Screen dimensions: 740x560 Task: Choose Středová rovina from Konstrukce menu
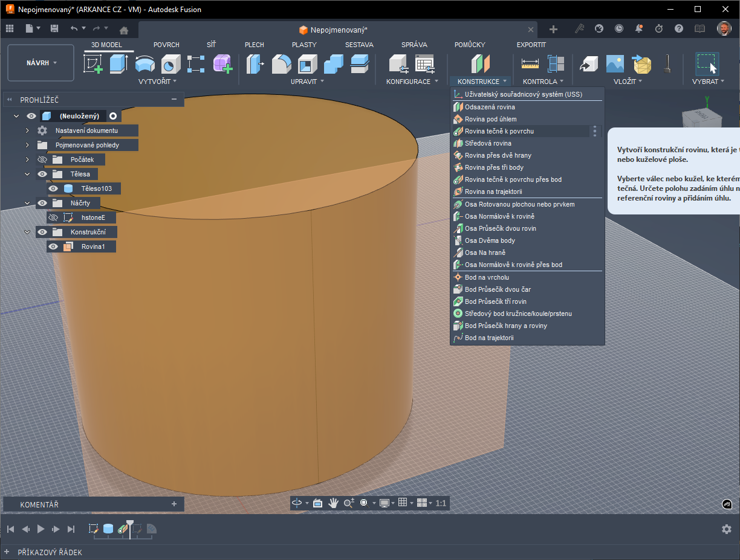click(x=487, y=143)
